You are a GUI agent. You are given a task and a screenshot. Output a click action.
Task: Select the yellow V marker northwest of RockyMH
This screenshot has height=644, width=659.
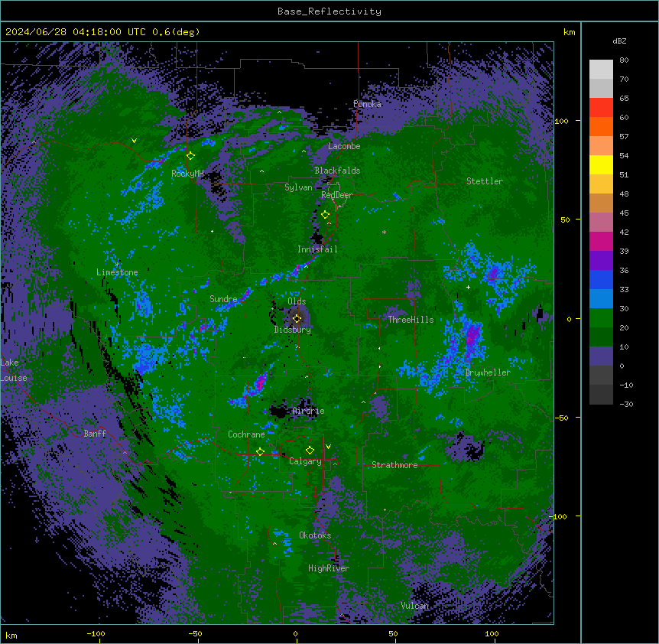point(134,141)
